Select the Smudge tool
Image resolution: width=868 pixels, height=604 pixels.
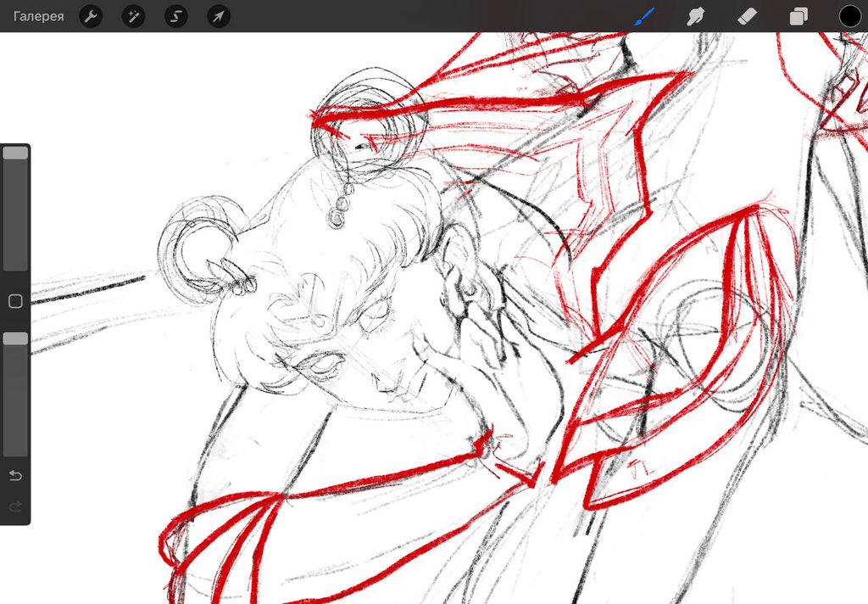695,17
